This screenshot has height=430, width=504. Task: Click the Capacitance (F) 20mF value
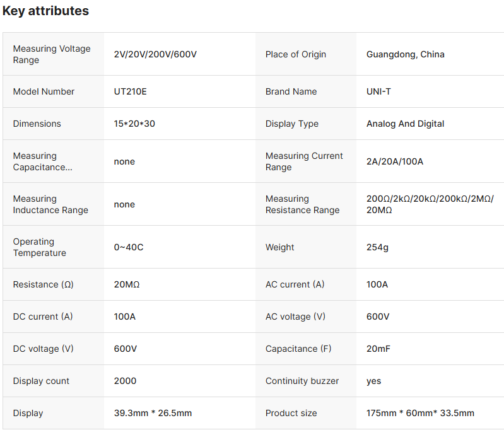coord(380,349)
